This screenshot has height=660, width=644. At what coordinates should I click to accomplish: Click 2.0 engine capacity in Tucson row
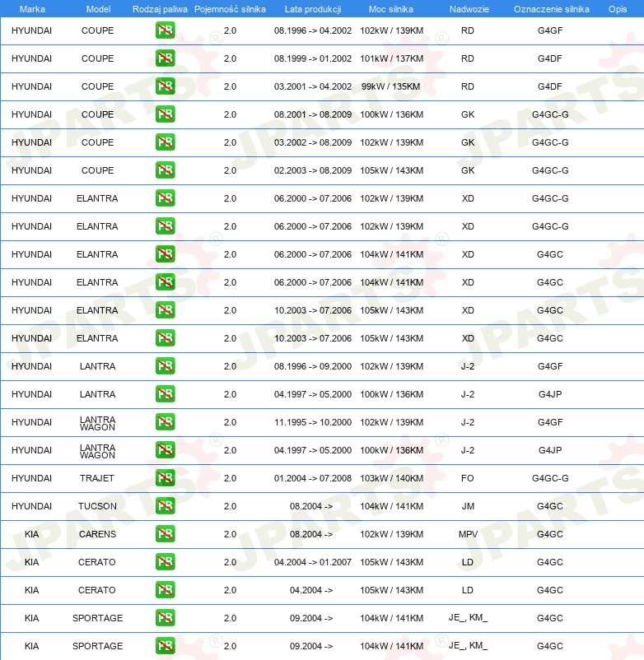[x=230, y=506]
